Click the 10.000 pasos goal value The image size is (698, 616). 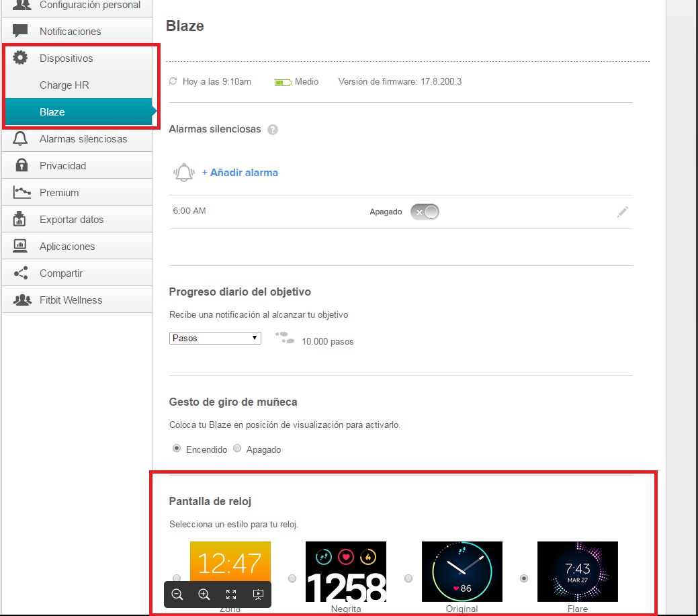tap(328, 341)
